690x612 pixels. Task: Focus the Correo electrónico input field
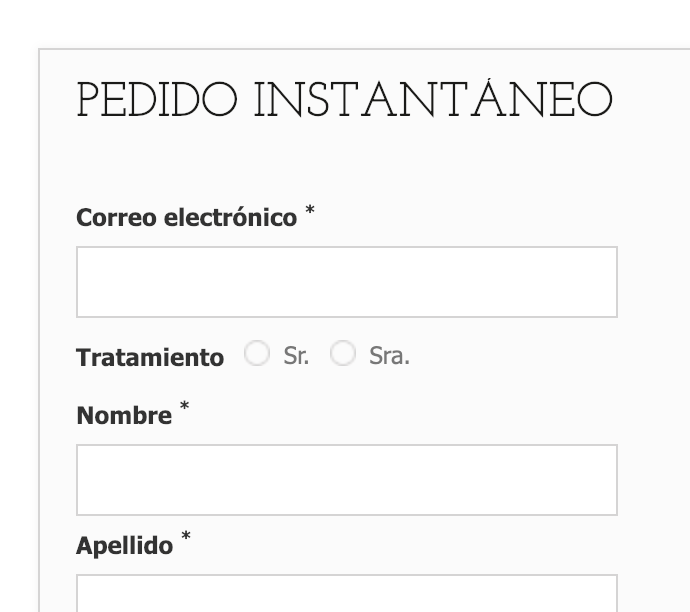coord(347,282)
